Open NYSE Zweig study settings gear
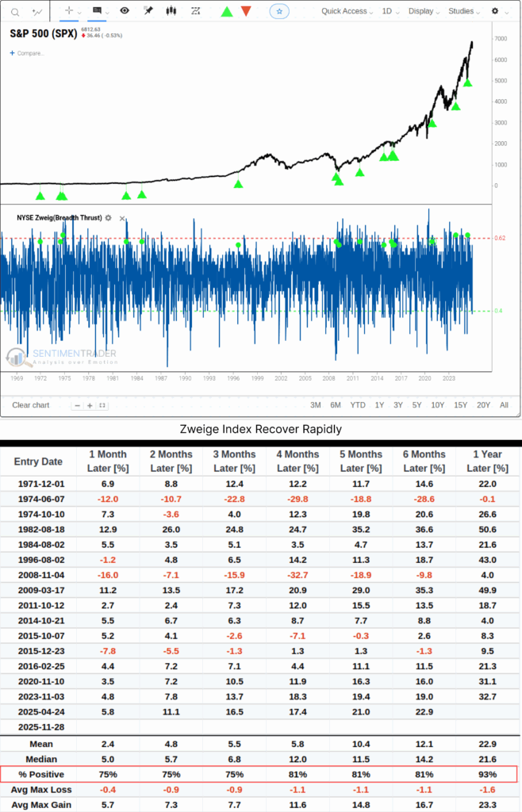The height and width of the screenshot is (812, 522). [109, 217]
